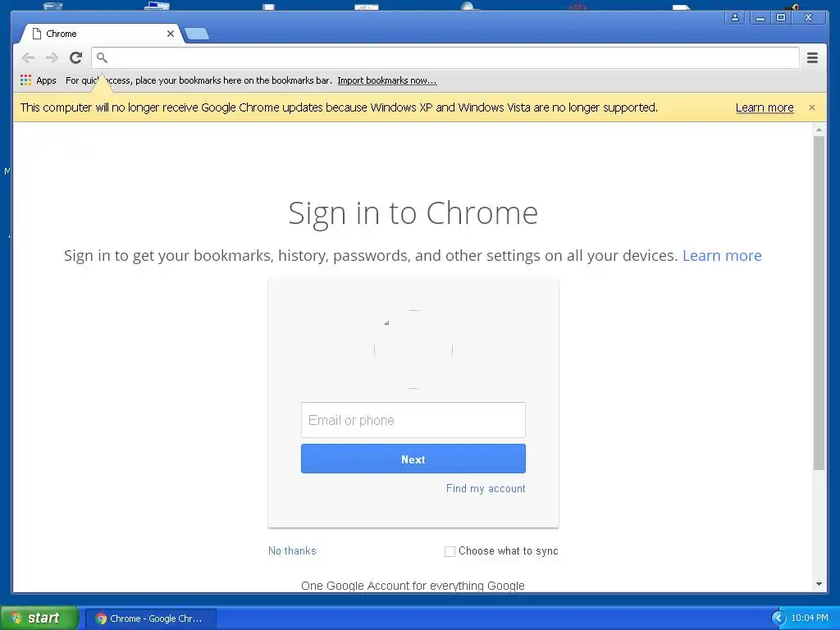
Task: Click the blue Next button
Action: click(x=413, y=459)
